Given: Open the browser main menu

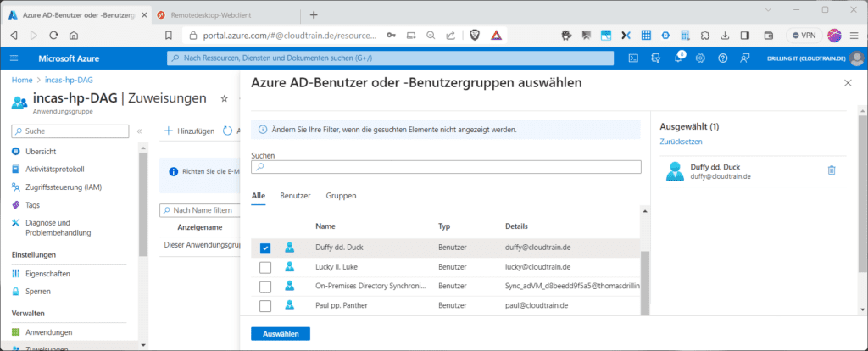Looking at the screenshot, I should point(854,35).
